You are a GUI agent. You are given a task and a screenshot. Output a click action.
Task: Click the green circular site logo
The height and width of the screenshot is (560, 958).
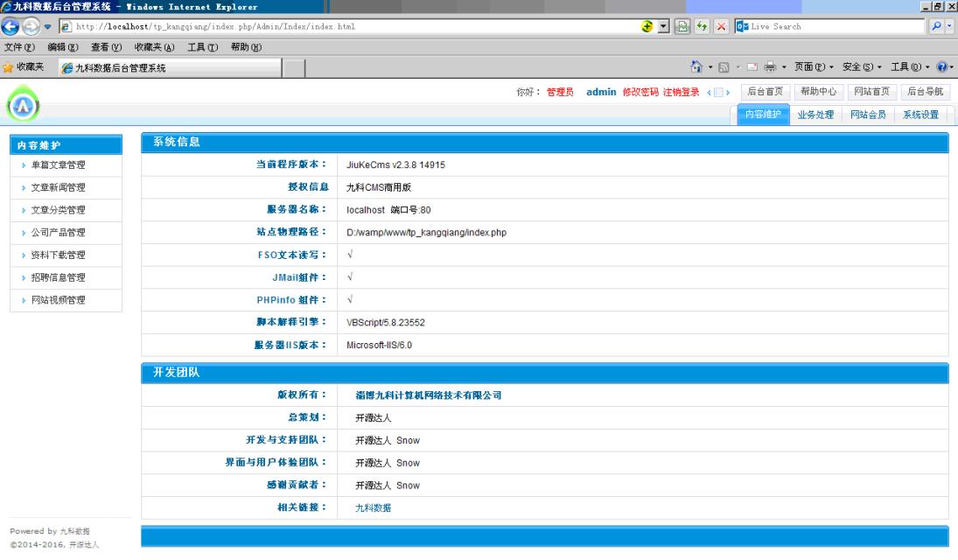coord(24,104)
